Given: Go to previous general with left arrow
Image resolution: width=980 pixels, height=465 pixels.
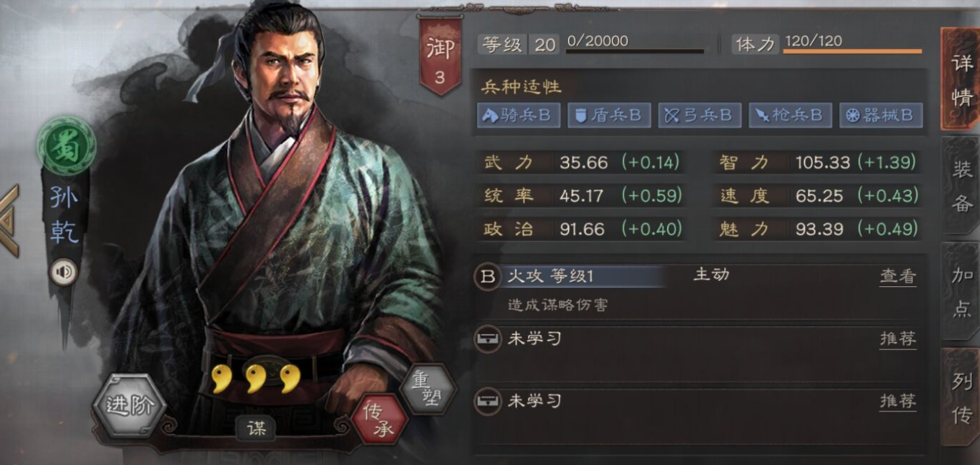Looking at the screenshot, I should (x=9, y=221).
